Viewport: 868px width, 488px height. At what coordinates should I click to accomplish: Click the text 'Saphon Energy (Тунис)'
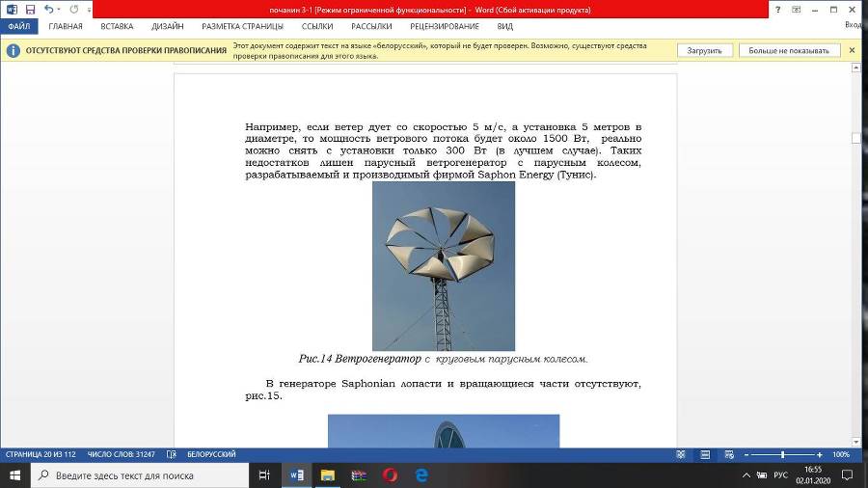(x=536, y=175)
